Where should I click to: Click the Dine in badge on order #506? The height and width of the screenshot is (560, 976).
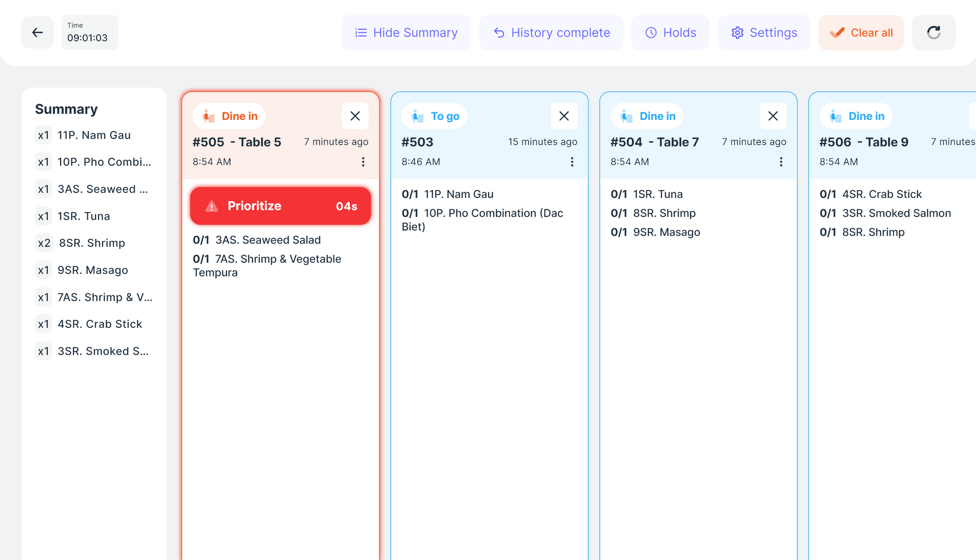[856, 116]
